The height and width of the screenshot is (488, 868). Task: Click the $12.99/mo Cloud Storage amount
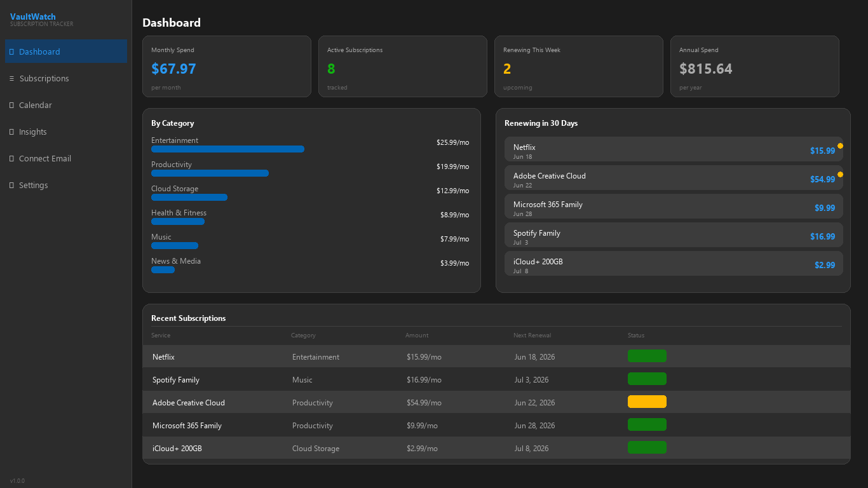point(452,191)
